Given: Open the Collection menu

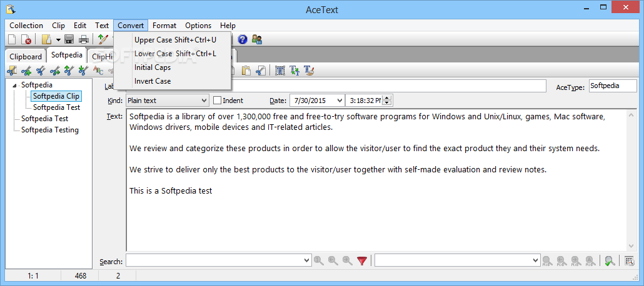Looking at the screenshot, I should (26, 26).
